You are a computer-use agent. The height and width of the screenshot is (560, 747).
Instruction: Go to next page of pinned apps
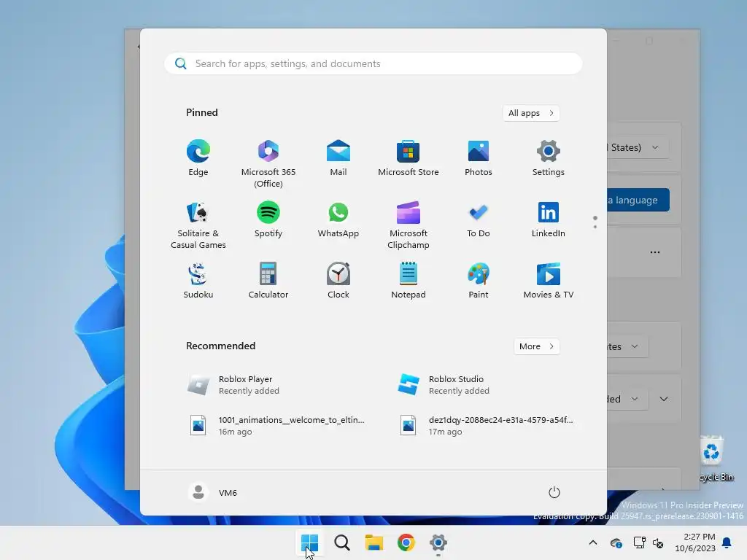pyautogui.click(x=595, y=227)
